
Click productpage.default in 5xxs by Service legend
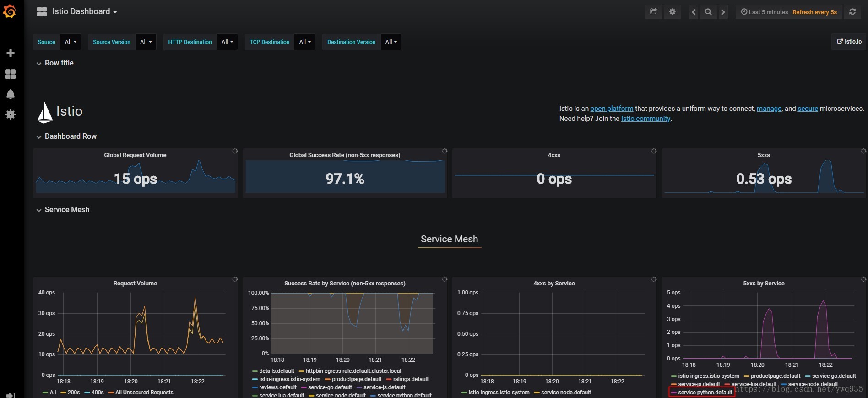[x=776, y=376]
